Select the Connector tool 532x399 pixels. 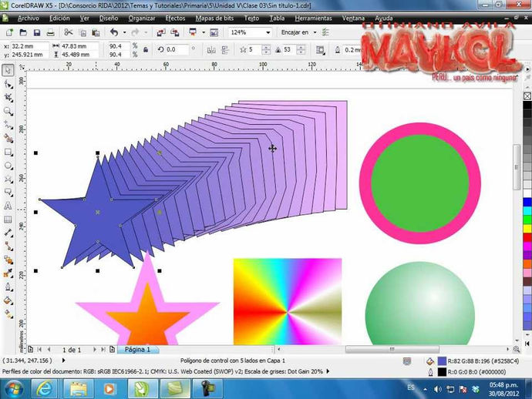pos(8,246)
